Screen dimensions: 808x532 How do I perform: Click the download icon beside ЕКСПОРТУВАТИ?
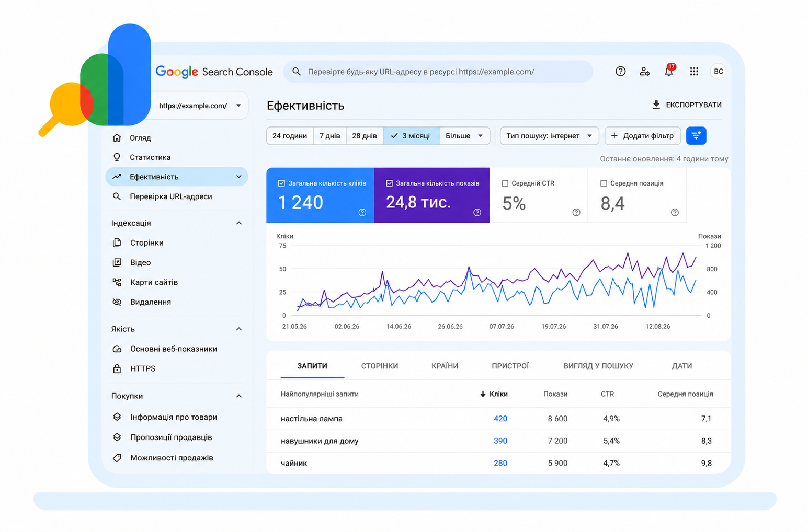point(656,105)
